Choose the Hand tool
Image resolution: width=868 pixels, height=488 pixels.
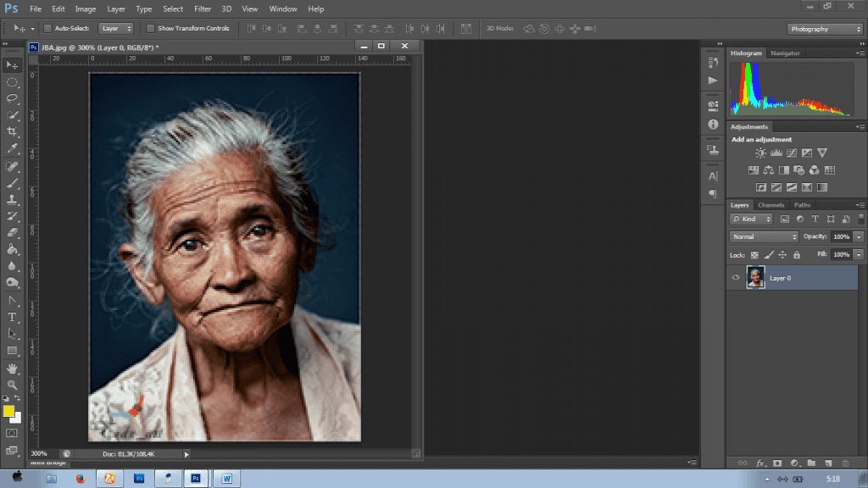(13, 369)
